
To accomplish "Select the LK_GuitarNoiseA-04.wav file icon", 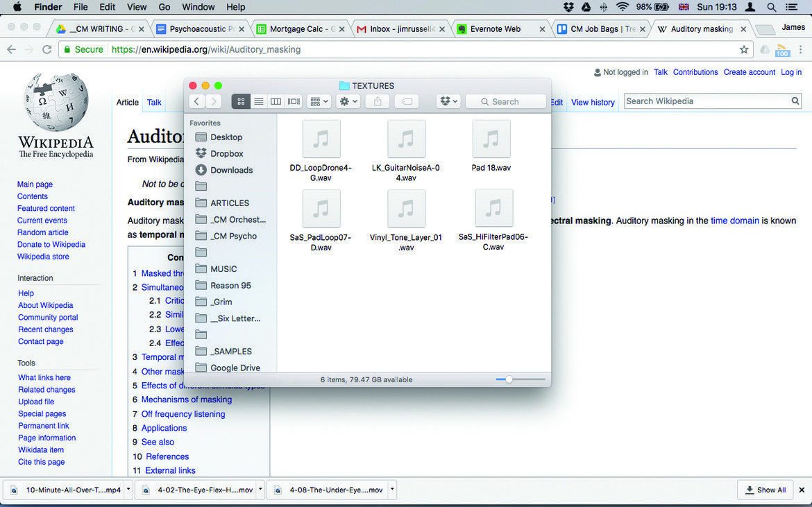I will click(406, 139).
